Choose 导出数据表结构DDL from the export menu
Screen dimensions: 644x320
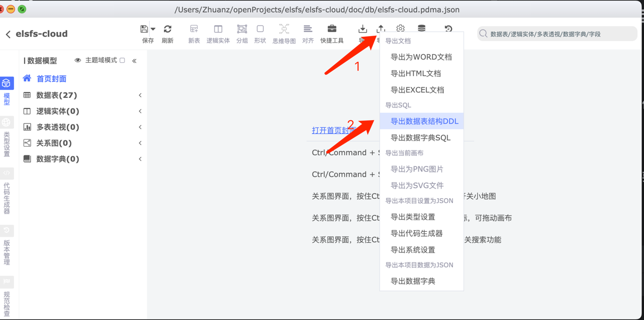(424, 121)
